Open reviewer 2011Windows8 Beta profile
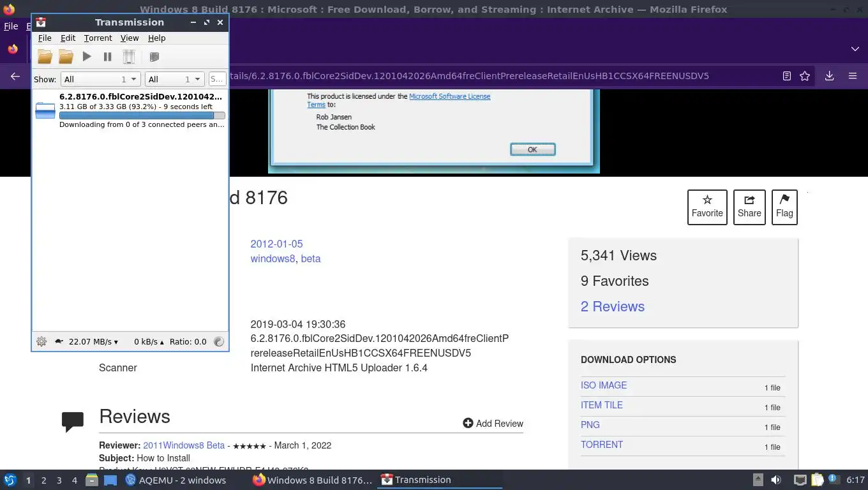This screenshot has height=490, width=868. [x=184, y=445]
